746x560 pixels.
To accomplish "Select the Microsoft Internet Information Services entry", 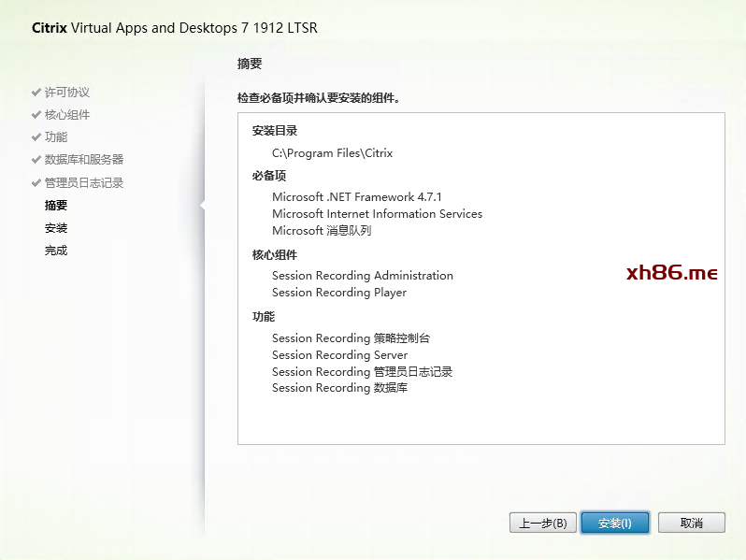I will pyautogui.click(x=377, y=214).
